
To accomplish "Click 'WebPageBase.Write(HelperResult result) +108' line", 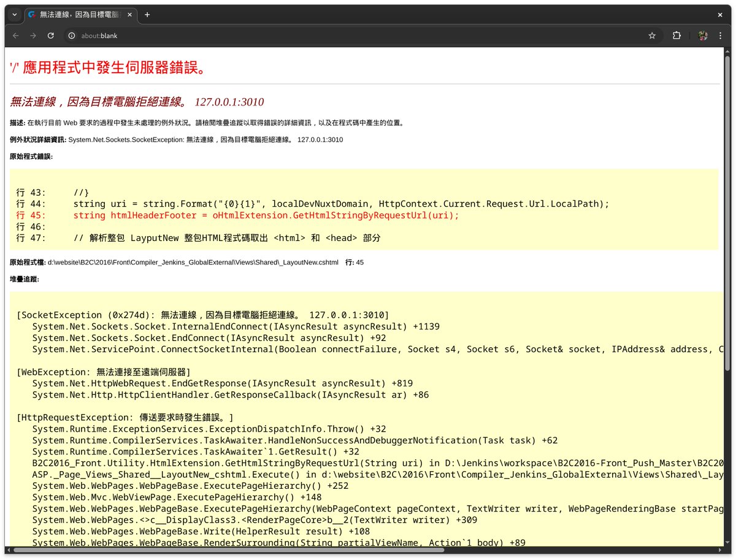I will click(x=201, y=531).
